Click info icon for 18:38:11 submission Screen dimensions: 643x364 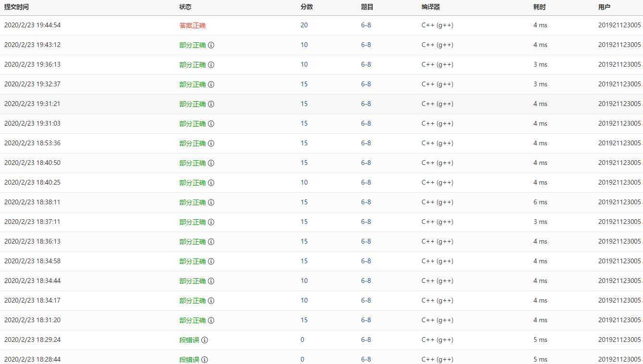211,202
